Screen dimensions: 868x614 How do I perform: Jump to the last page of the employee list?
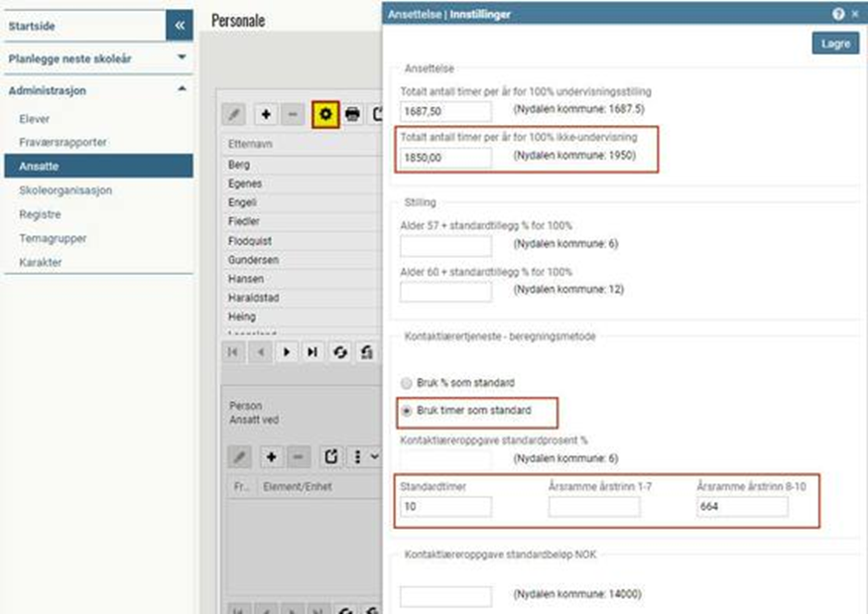pos(312,352)
